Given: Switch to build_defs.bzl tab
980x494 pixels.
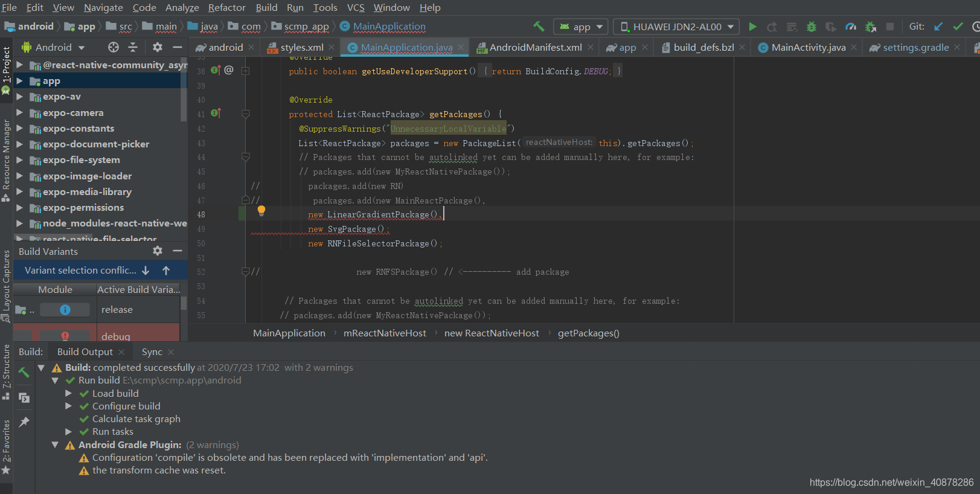Looking at the screenshot, I should [x=703, y=47].
